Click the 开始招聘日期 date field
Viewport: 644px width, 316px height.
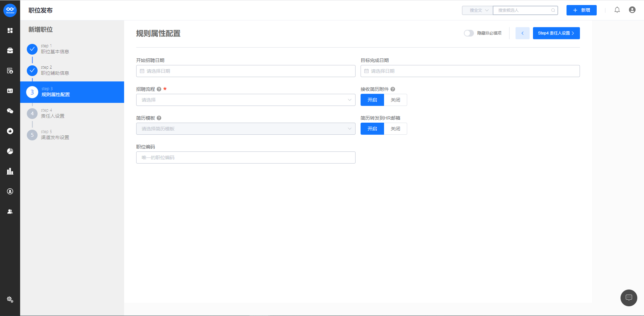(246, 71)
